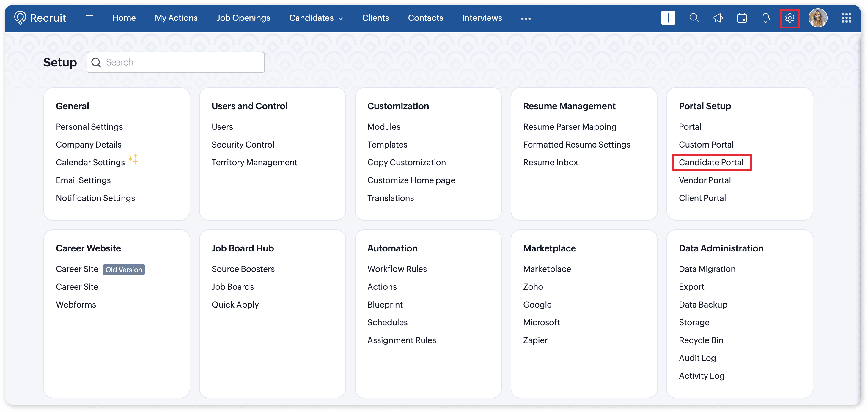Go to the Clients tab

click(x=375, y=18)
